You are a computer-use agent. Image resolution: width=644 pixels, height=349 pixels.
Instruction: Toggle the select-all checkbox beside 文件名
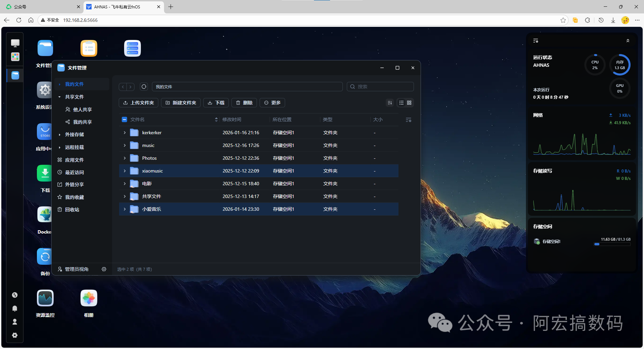(124, 119)
